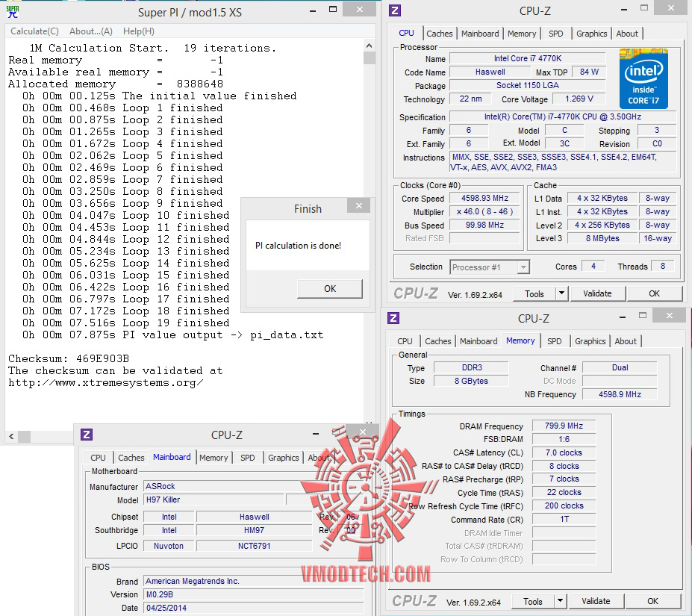Click the motherboard model H97 Killer field
Viewport: 692px width, 616px height.
click(213, 500)
